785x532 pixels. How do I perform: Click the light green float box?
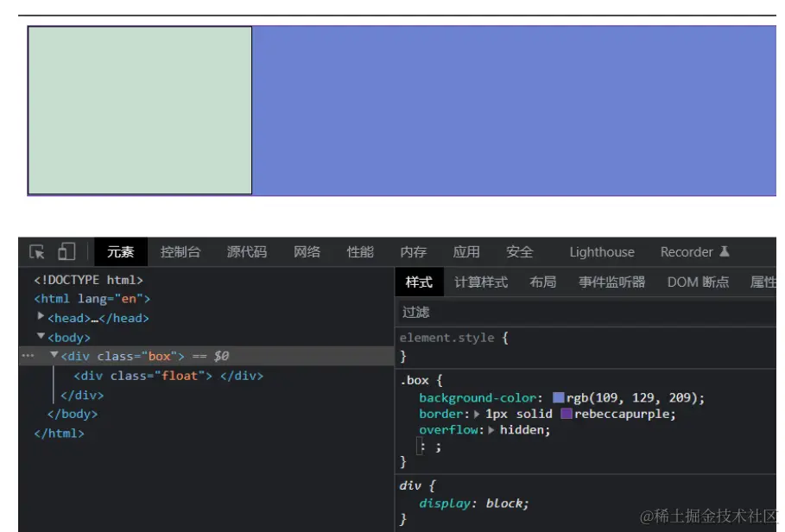tap(140, 110)
